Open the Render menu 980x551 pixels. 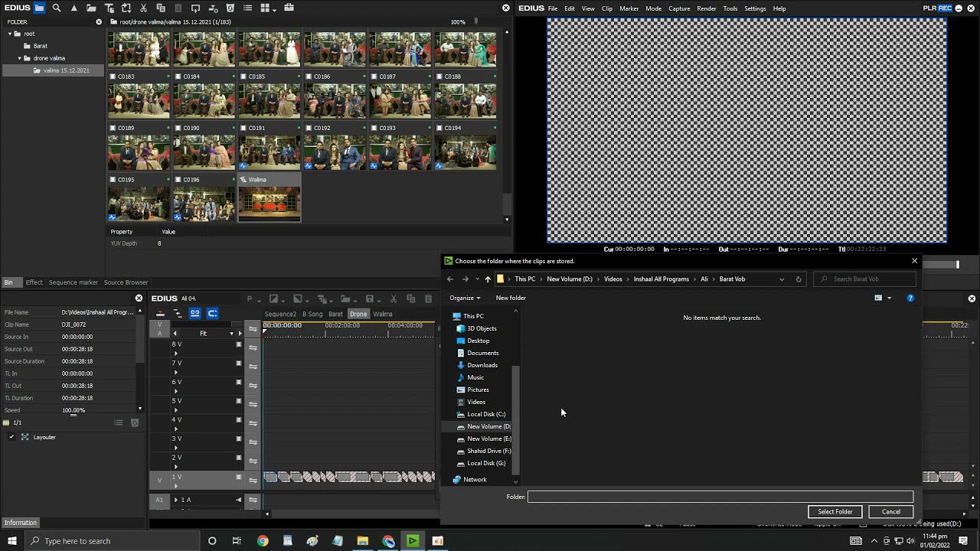[x=707, y=8]
